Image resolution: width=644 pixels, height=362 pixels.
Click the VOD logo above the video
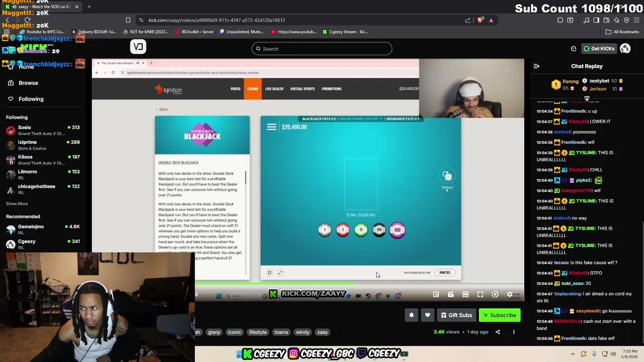pos(138,47)
